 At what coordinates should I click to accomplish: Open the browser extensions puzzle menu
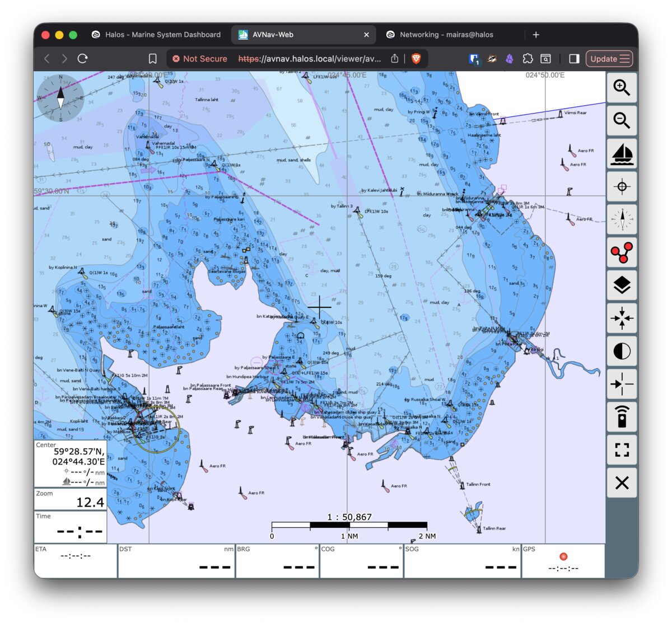pos(527,59)
